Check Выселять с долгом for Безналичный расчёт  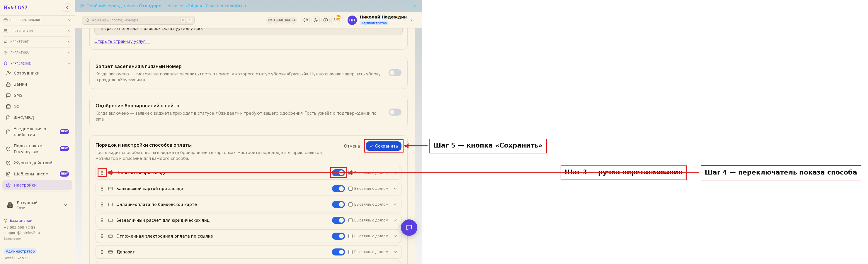click(x=350, y=221)
